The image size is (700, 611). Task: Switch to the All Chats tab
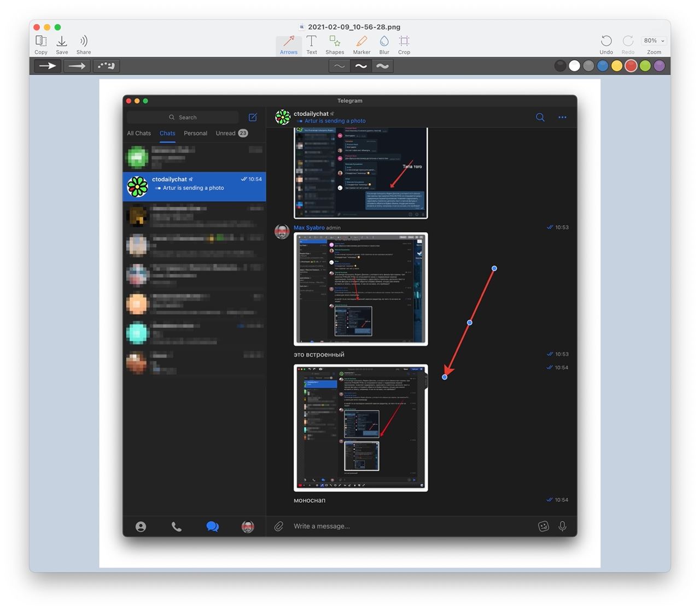139,133
